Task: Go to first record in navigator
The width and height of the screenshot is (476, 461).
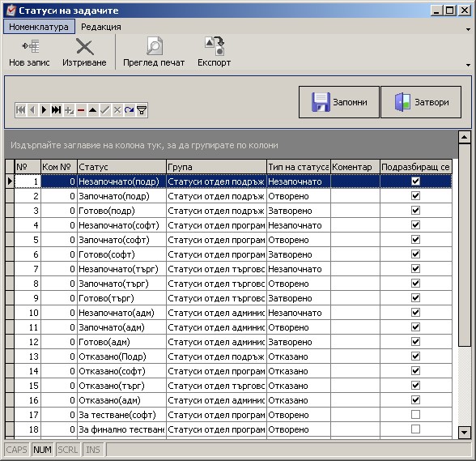Action: click(21, 110)
